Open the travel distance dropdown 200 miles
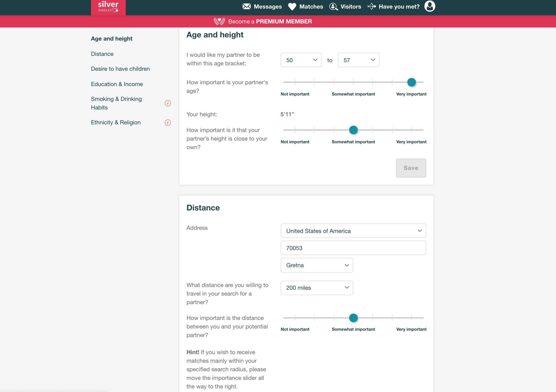The width and height of the screenshot is (556, 392). click(317, 288)
